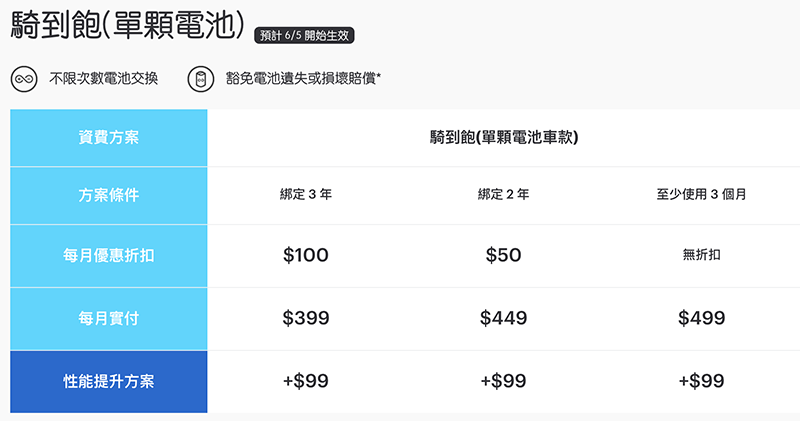Image resolution: width=800 pixels, height=421 pixels.
Task: Select the 綁定 2 年 plan column
Action: coord(503,196)
